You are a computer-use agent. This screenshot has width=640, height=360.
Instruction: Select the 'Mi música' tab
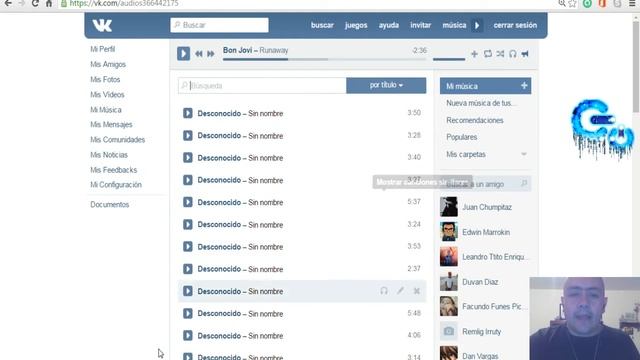[x=485, y=86]
